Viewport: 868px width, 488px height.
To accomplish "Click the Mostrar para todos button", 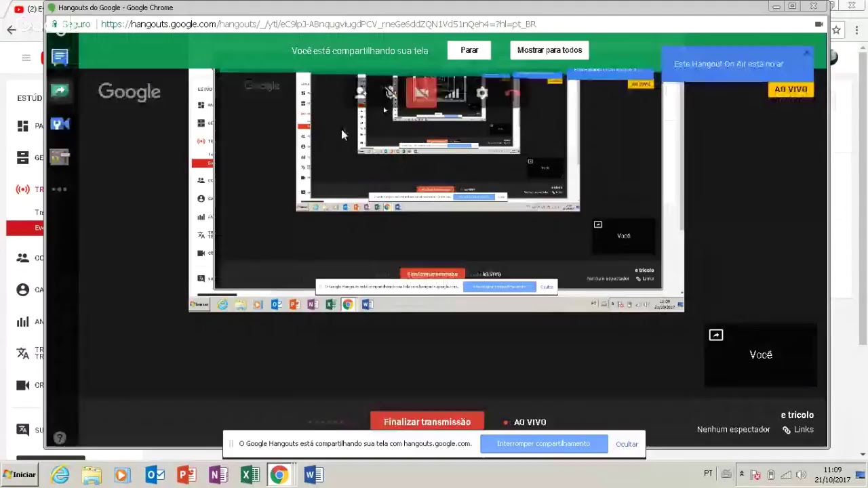I will point(549,50).
